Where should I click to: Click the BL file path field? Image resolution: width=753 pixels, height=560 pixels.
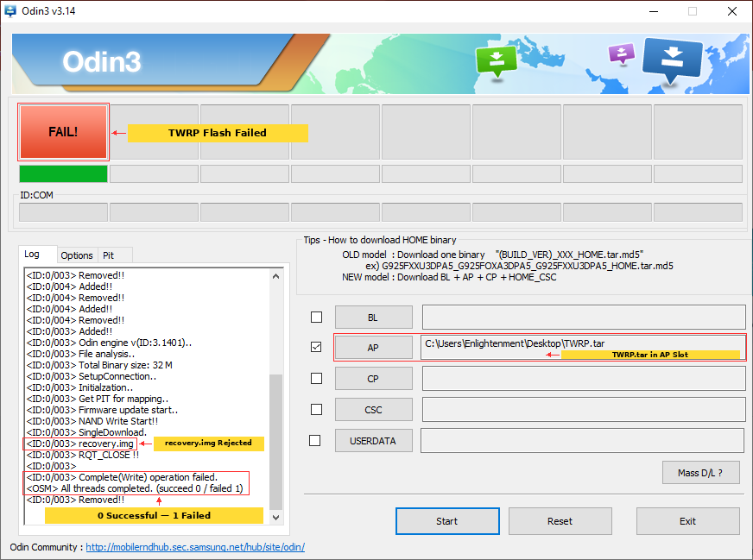pyautogui.click(x=584, y=318)
